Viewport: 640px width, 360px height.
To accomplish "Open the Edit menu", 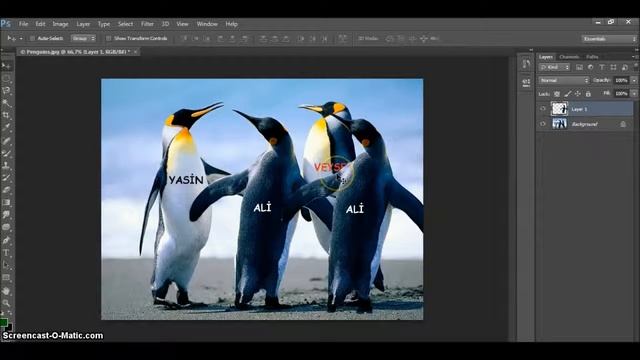I will pos(40,24).
